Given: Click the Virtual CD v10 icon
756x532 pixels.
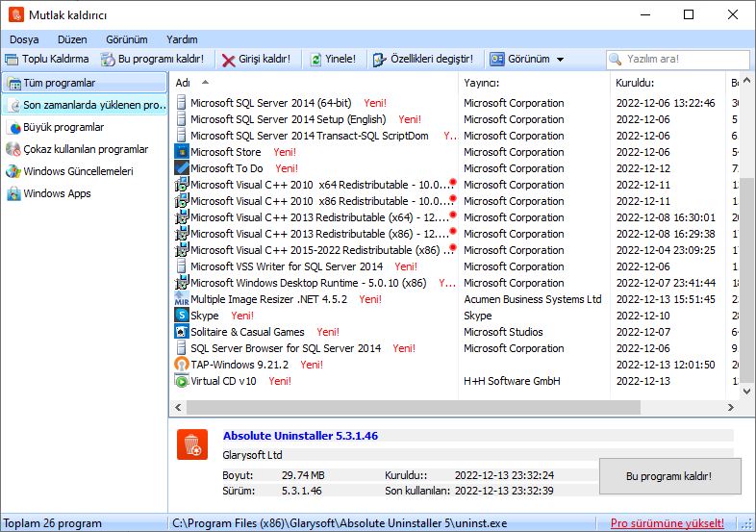Looking at the screenshot, I should click(181, 381).
